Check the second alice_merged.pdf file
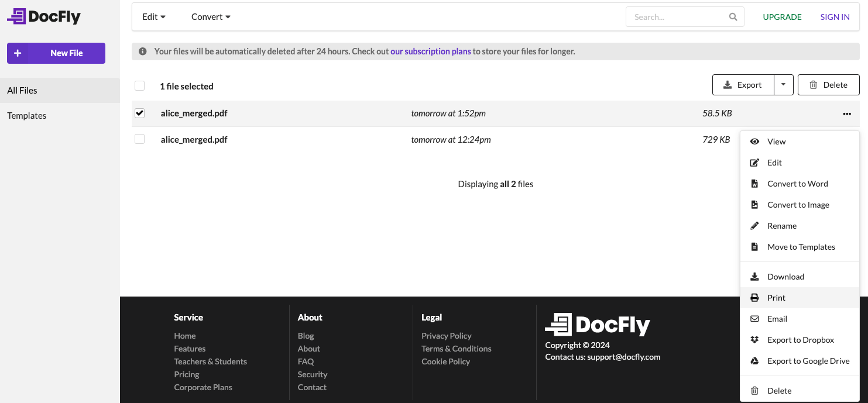The image size is (868, 403). click(139, 139)
